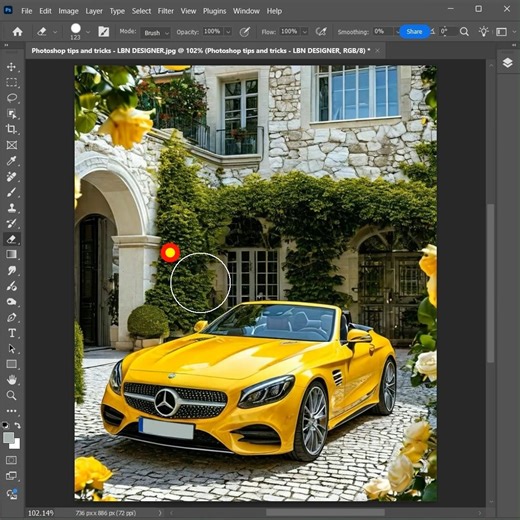Select the Move tool
Image resolution: width=520 pixels, height=520 pixels.
[x=12, y=67]
